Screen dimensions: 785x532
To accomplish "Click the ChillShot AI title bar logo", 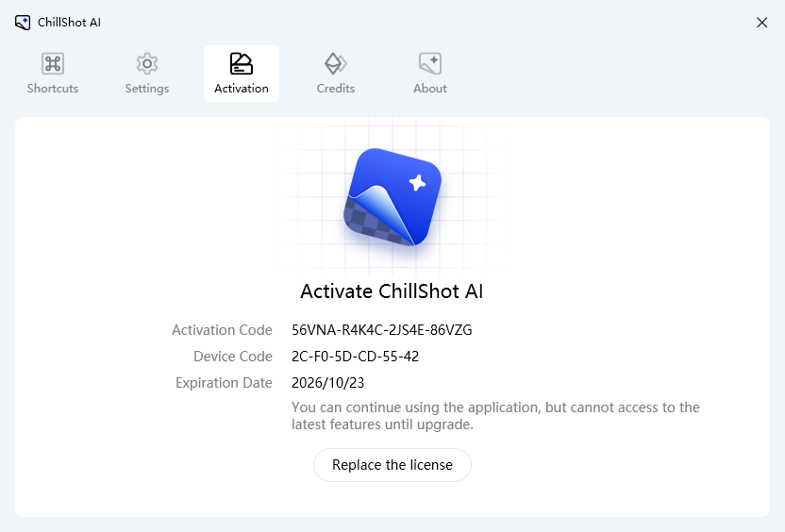I will 23,23.
